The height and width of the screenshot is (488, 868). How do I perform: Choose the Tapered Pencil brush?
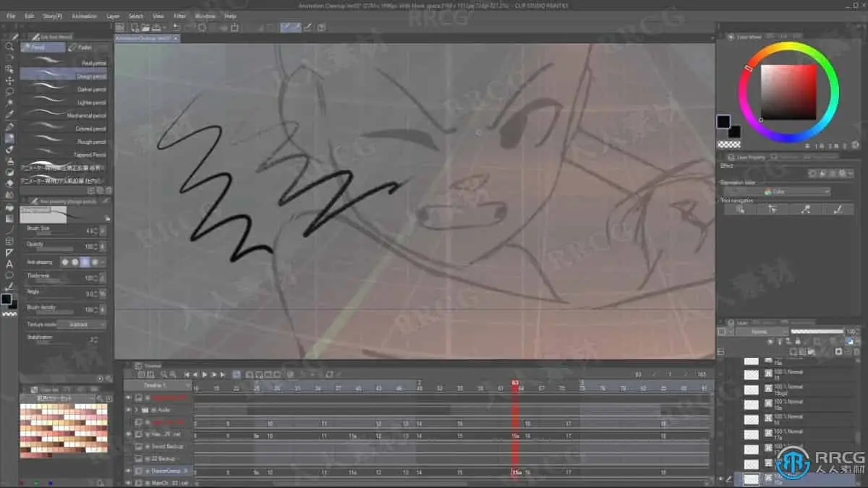click(x=64, y=154)
